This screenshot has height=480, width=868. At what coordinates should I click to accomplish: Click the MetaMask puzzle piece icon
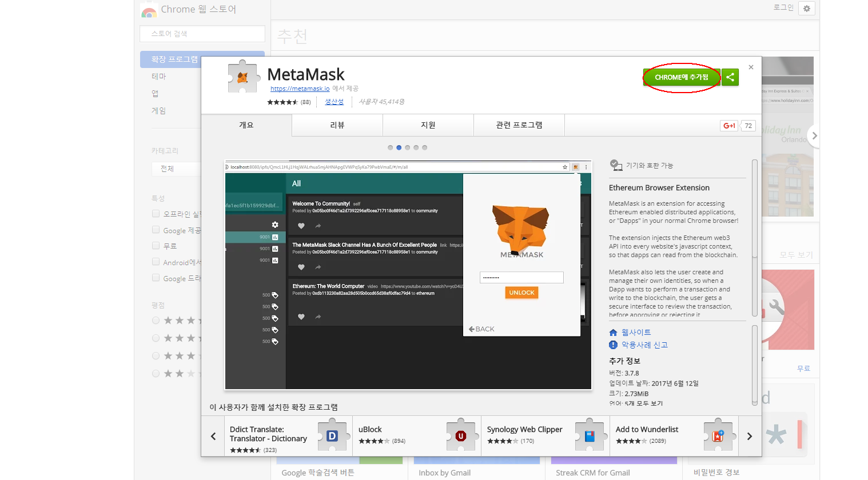[242, 75]
